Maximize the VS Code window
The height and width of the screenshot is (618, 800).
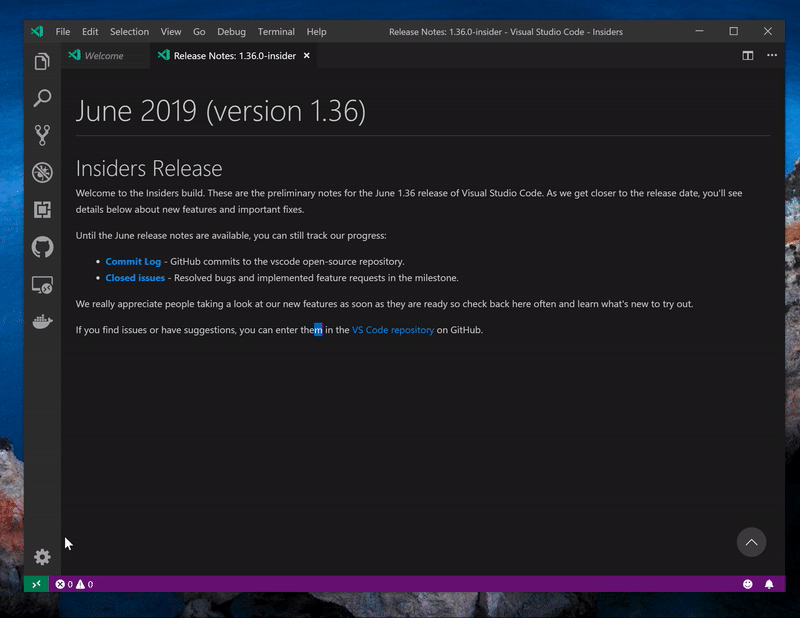734,31
